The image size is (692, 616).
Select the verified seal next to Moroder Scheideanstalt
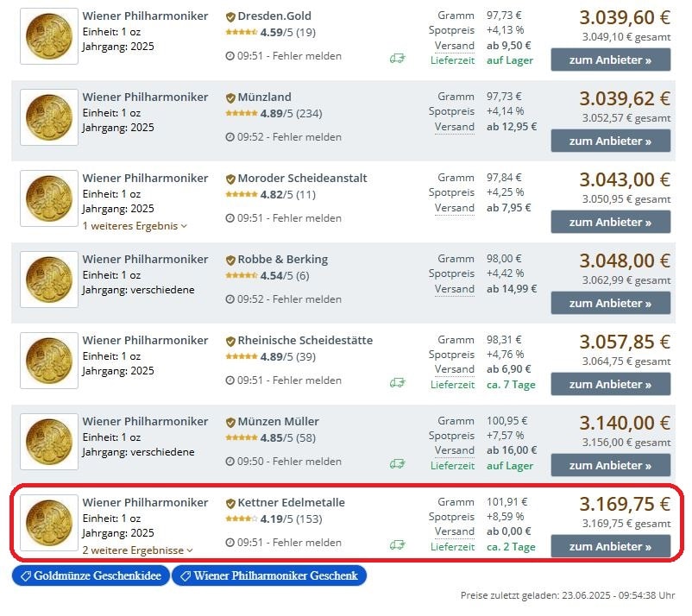(230, 178)
